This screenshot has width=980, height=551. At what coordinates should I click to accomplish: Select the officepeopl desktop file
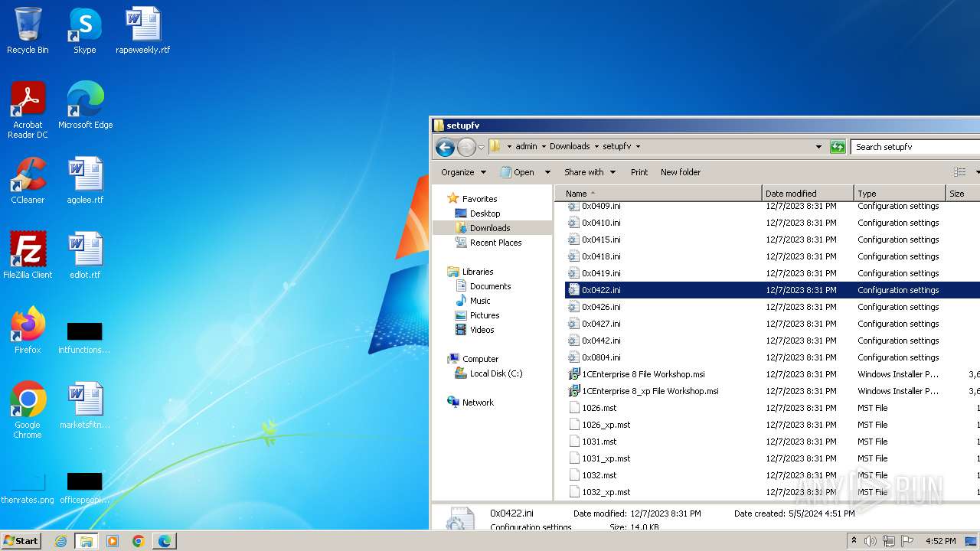[84, 487]
